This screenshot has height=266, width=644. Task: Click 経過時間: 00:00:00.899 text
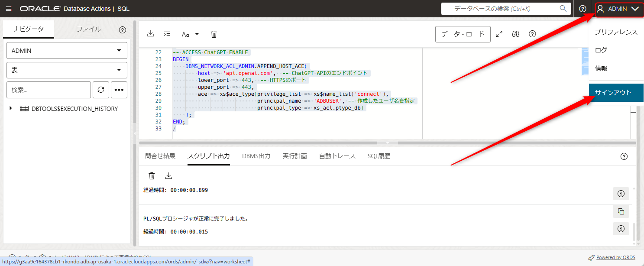point(175,190)
